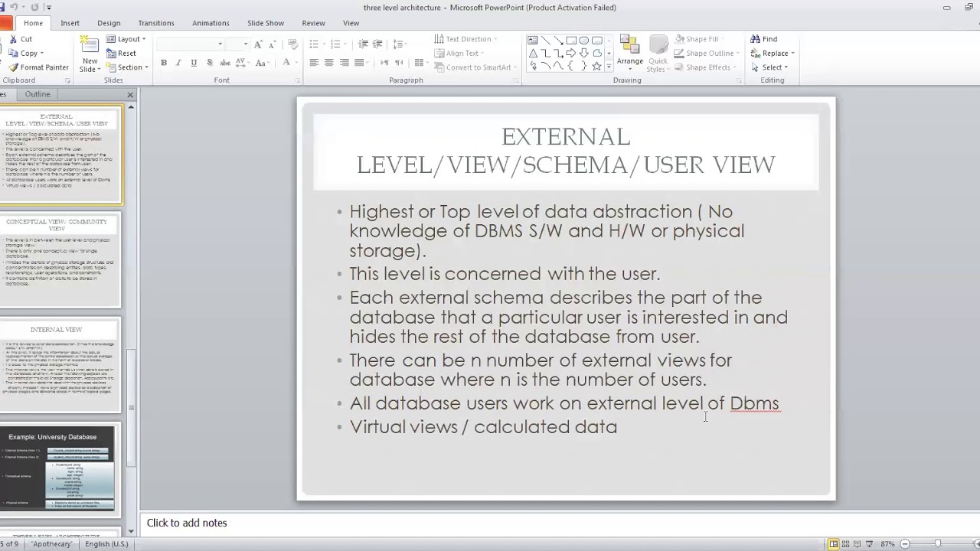Apply text shadow formatting
Screen dimensions: 980x551
pyautogui.click(x=209, y=63)
